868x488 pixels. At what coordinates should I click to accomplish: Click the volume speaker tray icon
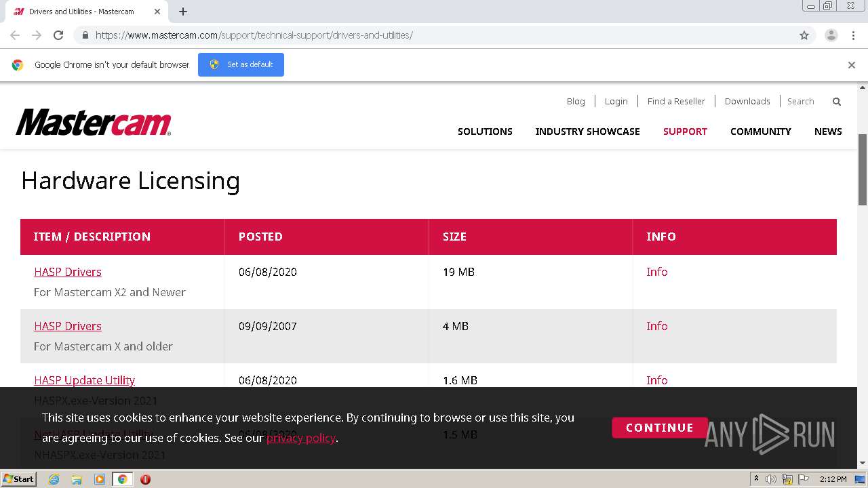point(771,479)
